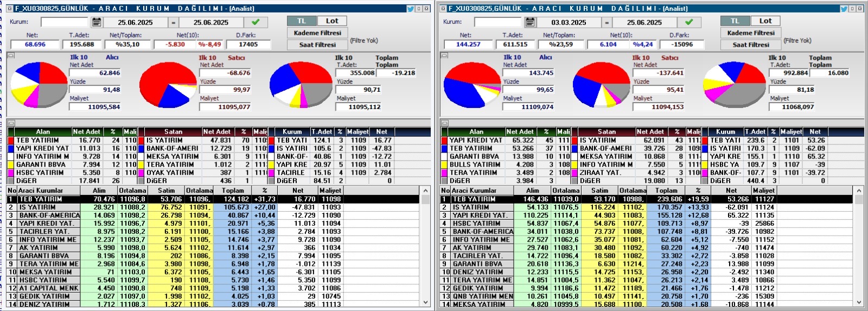The height and width of the screenshot is (311, 868).
Task: Sort by the Alim column header in the 25.06.2025-start window
Action: pyautogui.click(x=99, y=191)
